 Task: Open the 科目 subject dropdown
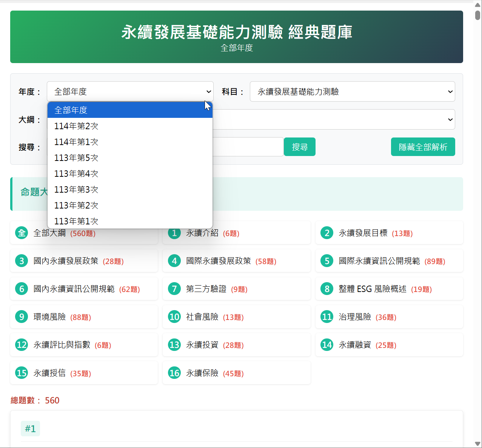click(x=352, y=91)
